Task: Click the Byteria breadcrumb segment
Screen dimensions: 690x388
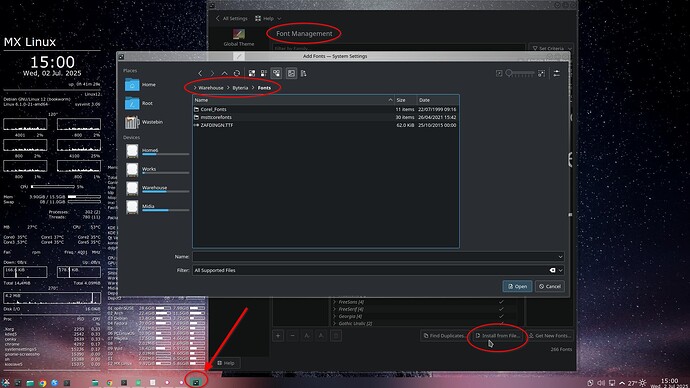Action: [240, 88]
